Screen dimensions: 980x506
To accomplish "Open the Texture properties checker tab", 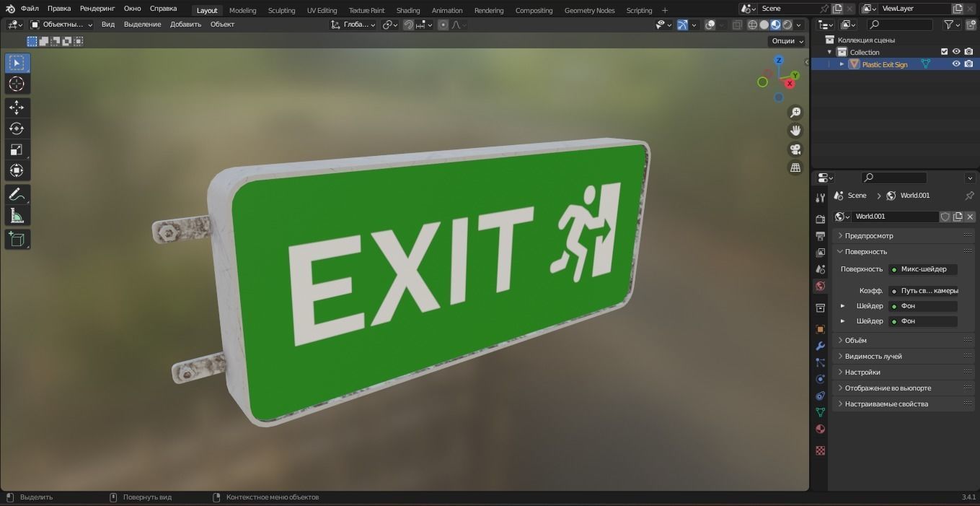I will [820, 450].
